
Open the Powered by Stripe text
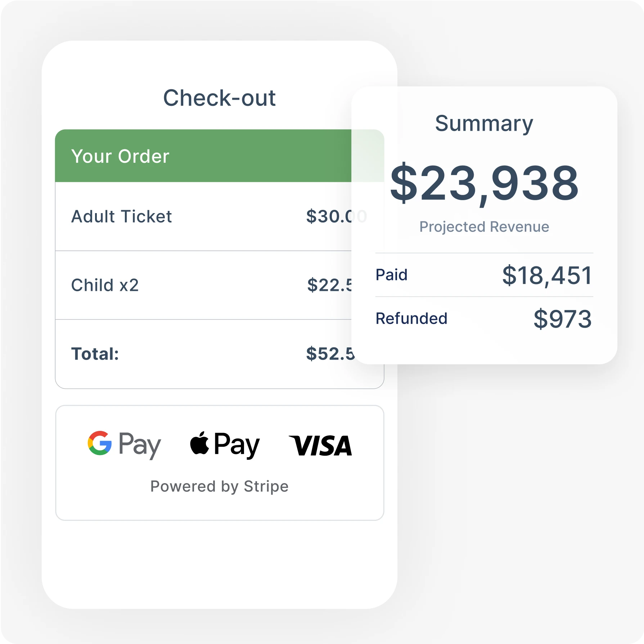219,486
